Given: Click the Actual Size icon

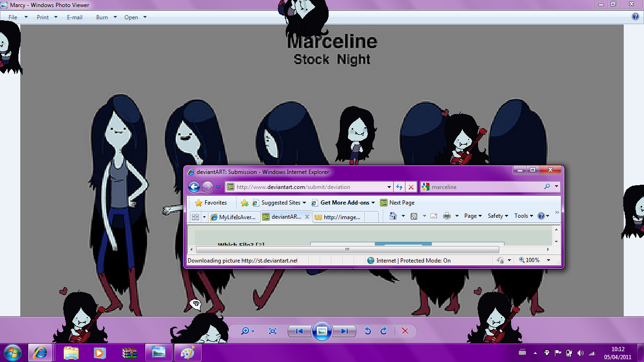Looking at the screenshot, I should 272,331.
